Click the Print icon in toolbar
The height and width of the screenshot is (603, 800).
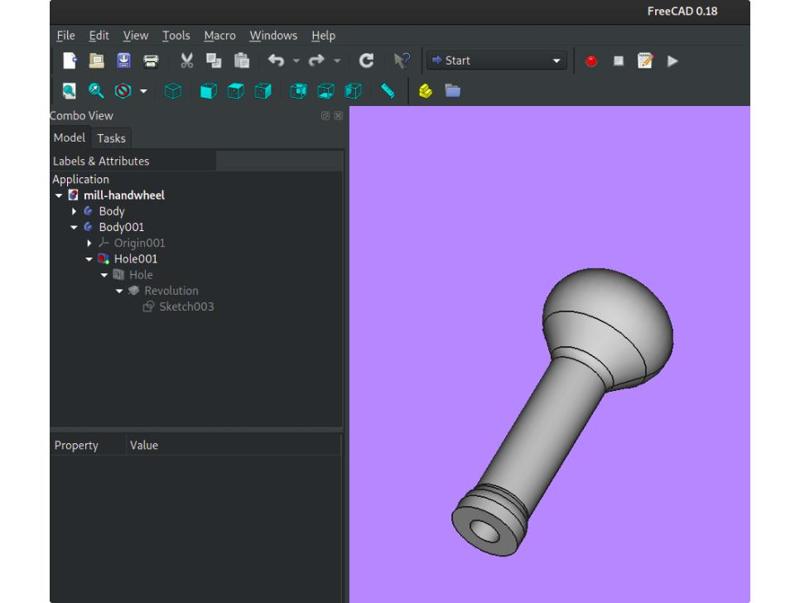[x=151, y=61]
